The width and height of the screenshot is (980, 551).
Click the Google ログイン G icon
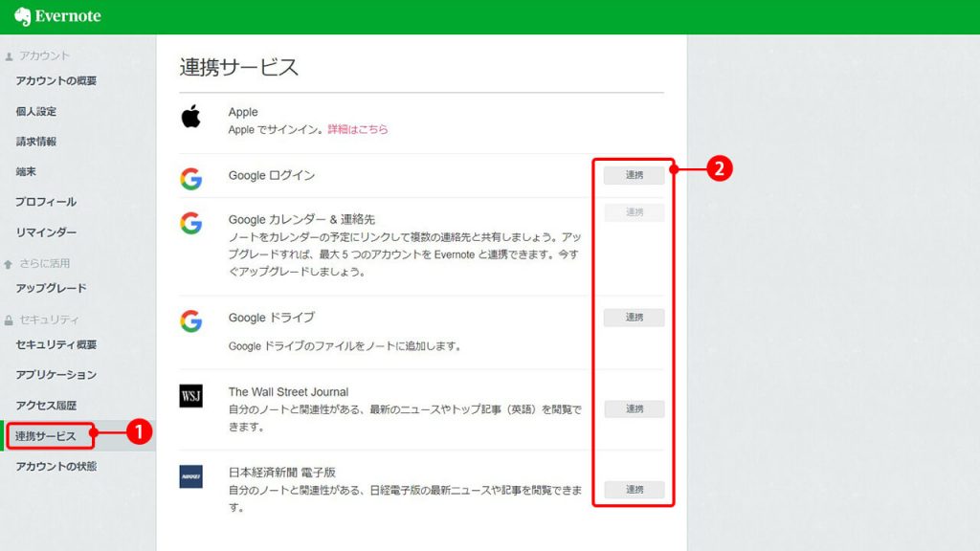coord(190,179)
